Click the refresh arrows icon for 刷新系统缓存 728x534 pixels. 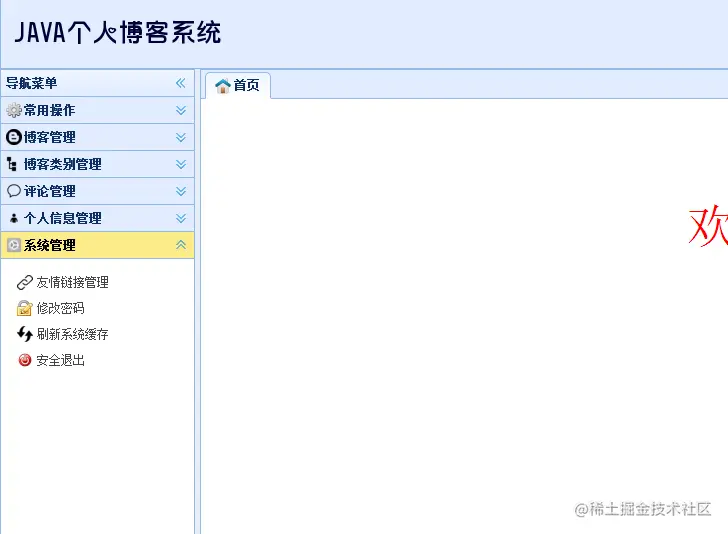tap(25, 334)
